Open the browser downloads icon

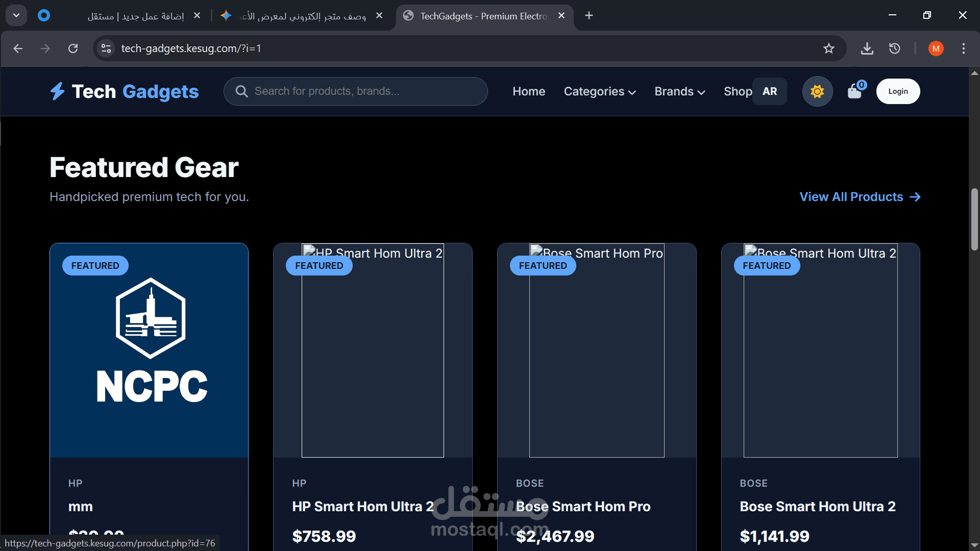(867, 48)
